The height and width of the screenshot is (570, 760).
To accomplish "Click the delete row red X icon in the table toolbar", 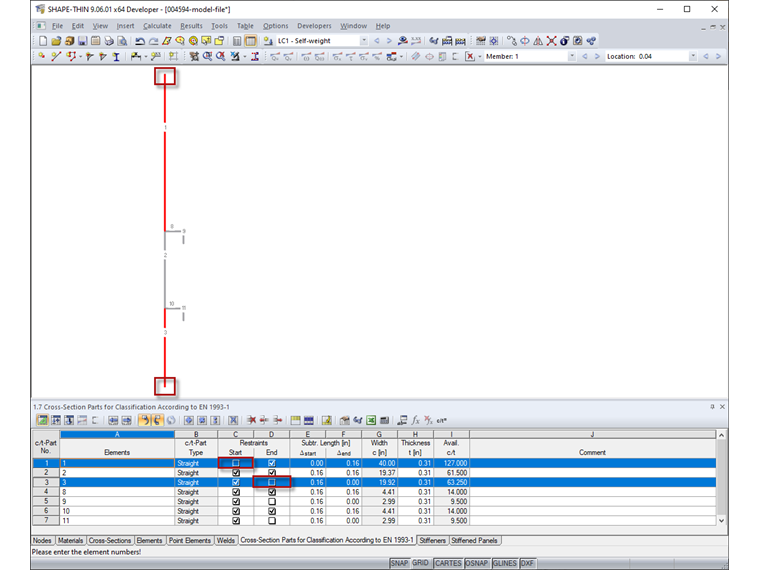I will click(x=251, y=420).
